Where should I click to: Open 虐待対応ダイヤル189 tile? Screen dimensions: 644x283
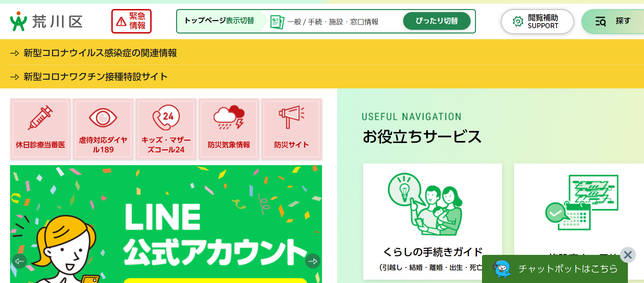(x=103, y=129)
